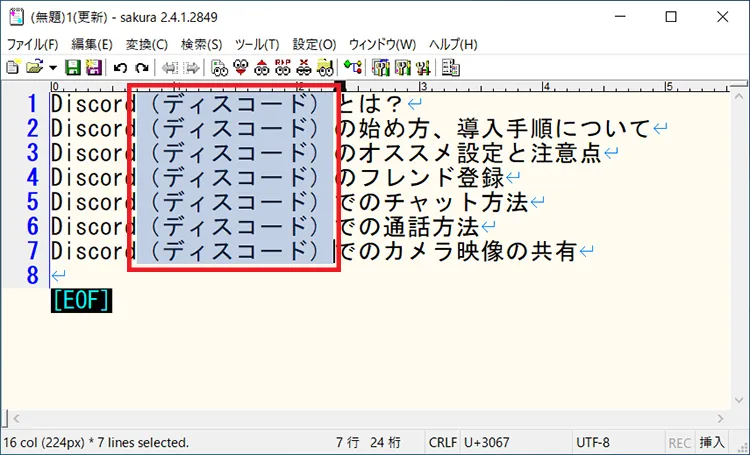750x455 pixels.
Task: Click the REC macro indicator
Action: (x=679, y=443)
